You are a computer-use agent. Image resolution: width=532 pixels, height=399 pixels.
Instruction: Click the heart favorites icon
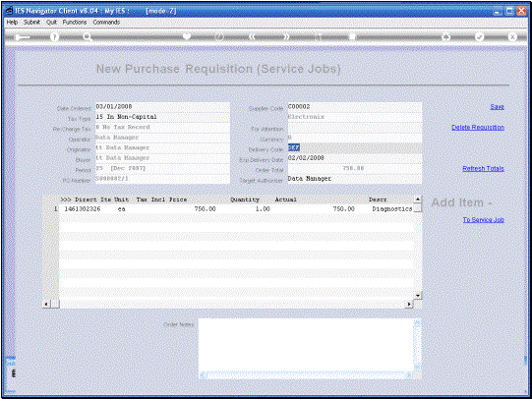[x=187, y=36]
